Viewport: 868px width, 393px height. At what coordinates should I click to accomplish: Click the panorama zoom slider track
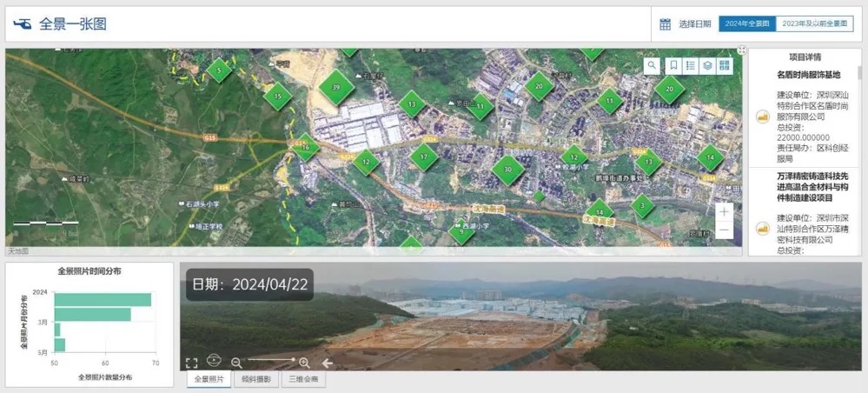point(269,360)
